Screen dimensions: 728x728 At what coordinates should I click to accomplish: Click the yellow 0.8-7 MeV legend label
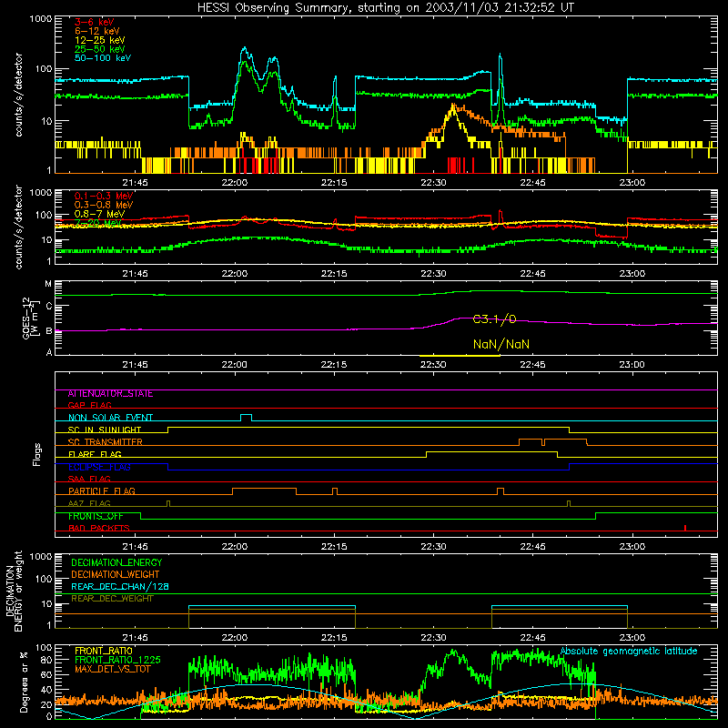click(99, 214)
